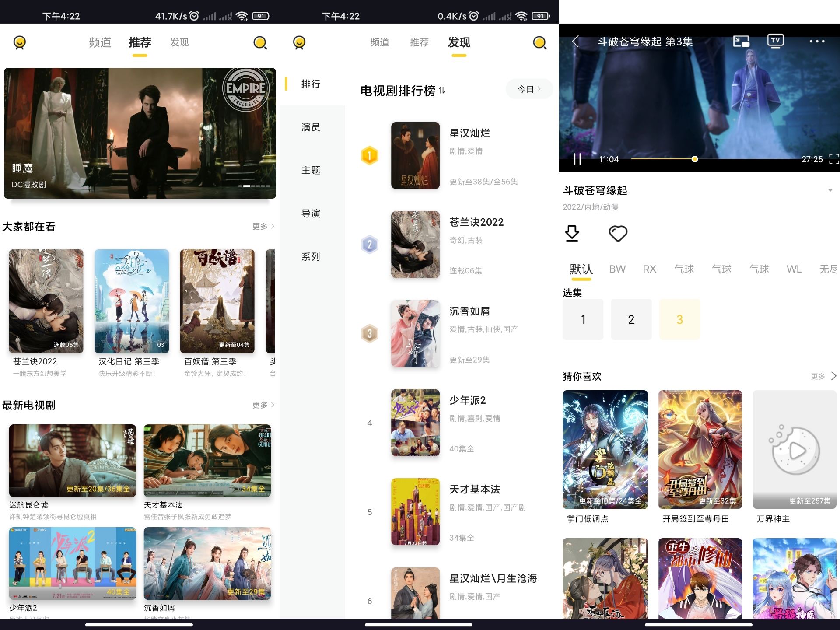Pause the playing video
Screen dimensions: 840x630
(577, 159)
